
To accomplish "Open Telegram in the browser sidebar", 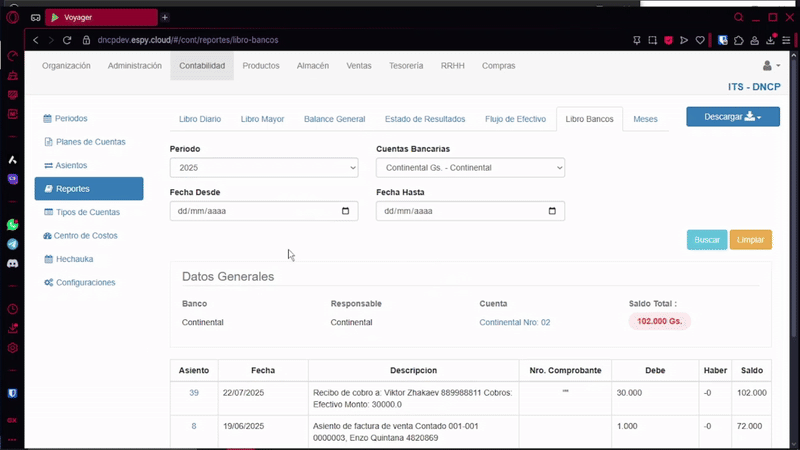I will [13, 244].
